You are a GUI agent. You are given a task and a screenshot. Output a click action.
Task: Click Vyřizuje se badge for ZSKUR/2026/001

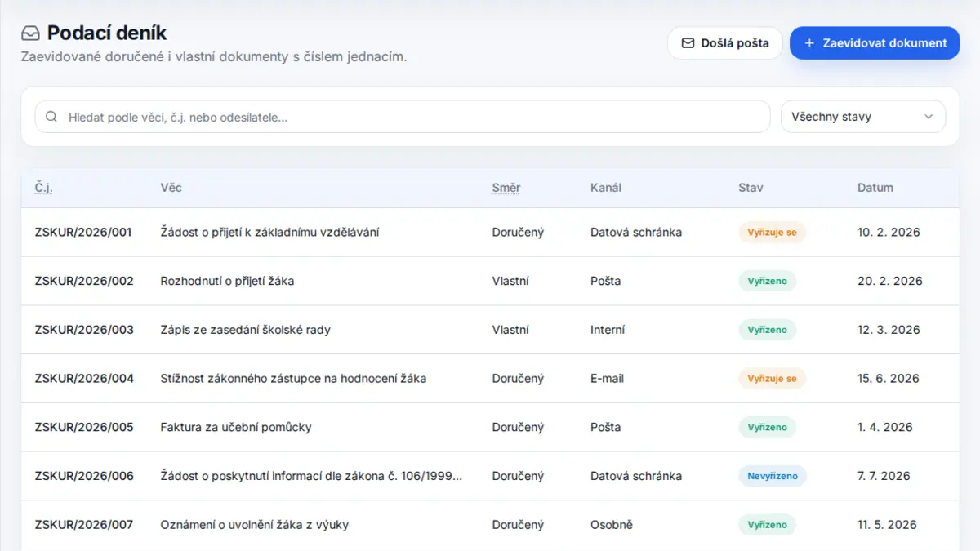[772, 232]
